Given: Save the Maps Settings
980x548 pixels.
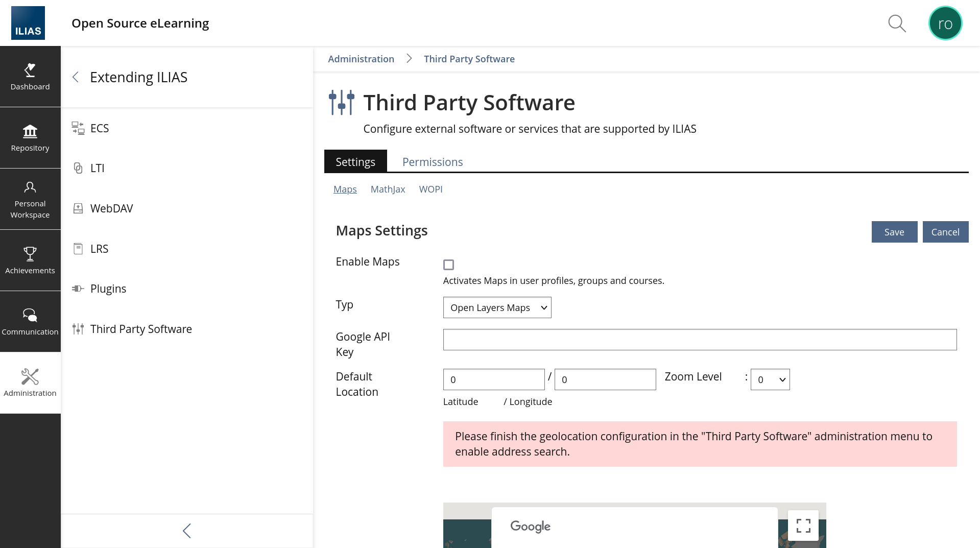Looking at the screenshot, I should pos(894,232).
